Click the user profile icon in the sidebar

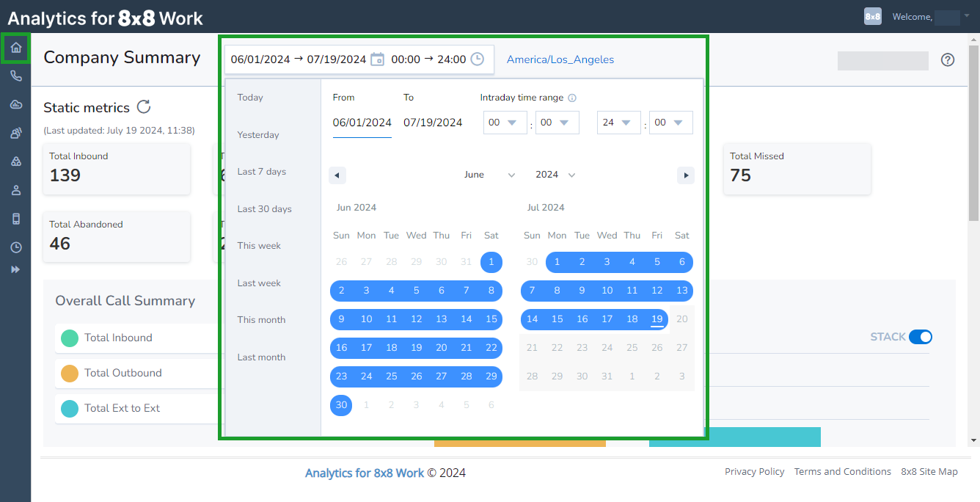point(15,189)
